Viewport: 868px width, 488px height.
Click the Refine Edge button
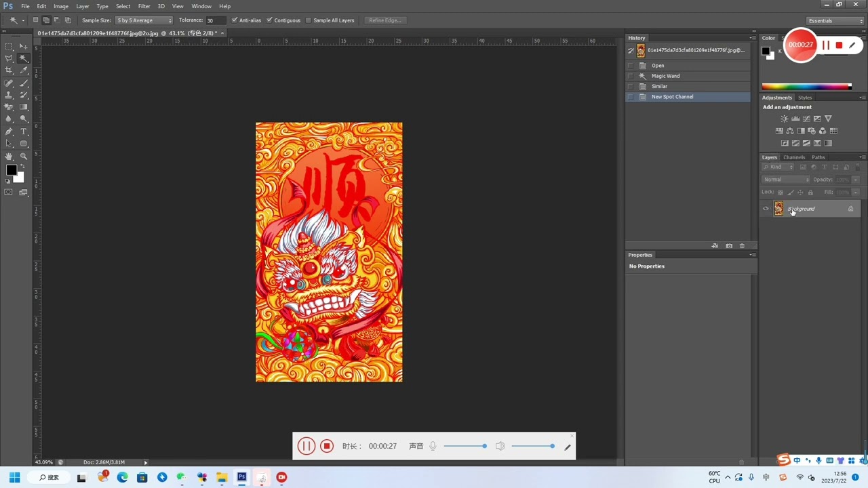[x=384, y=20]
